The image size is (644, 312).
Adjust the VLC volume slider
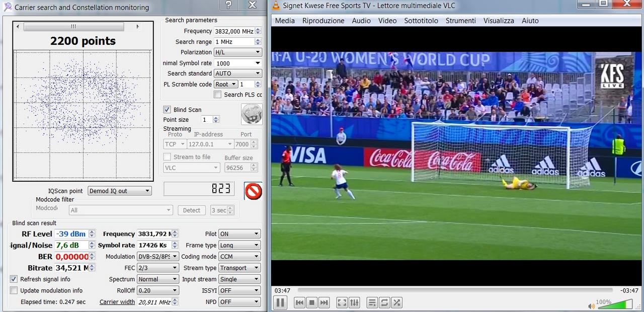[615, 304]
